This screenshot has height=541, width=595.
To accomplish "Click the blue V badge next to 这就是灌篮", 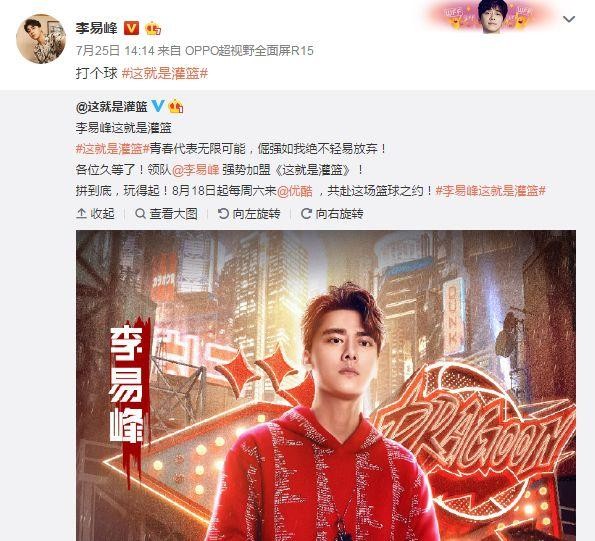I will (158, 106).
